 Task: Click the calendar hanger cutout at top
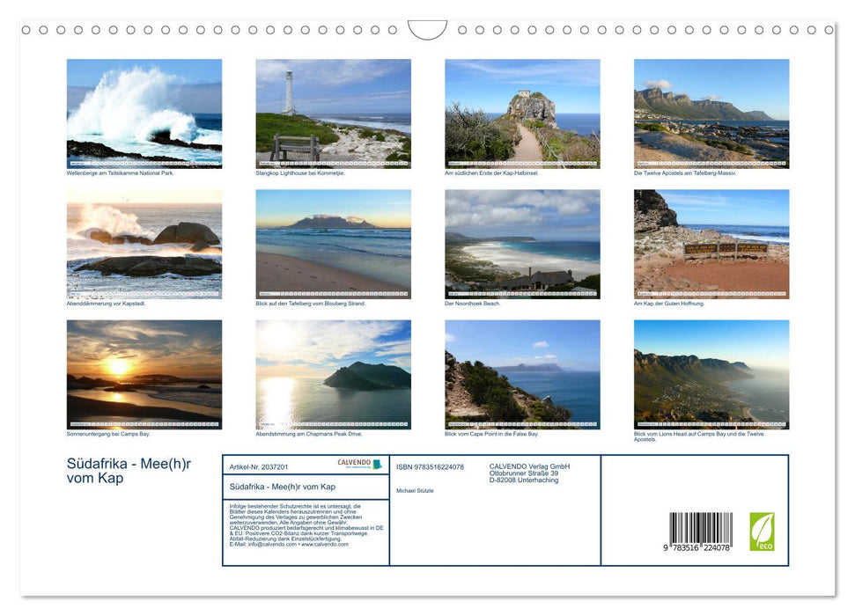(427, 29)
